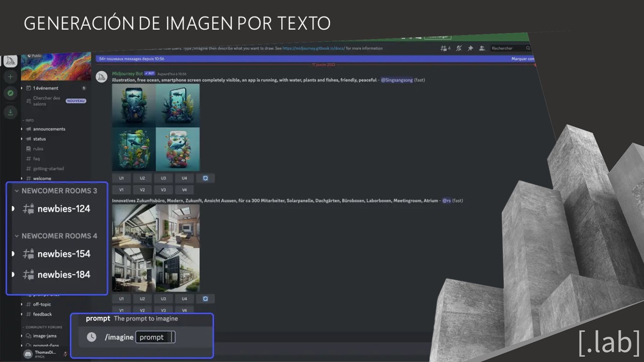The width and height of the screenshot is (644, 362).
Task: Click the clock icon beside /imagine
Action: (x=91, y=337)
